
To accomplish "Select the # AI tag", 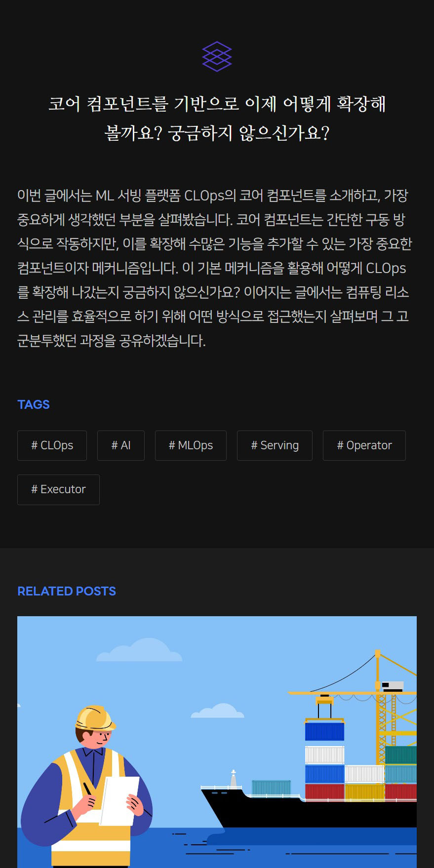I will click(x=121, y=445).
